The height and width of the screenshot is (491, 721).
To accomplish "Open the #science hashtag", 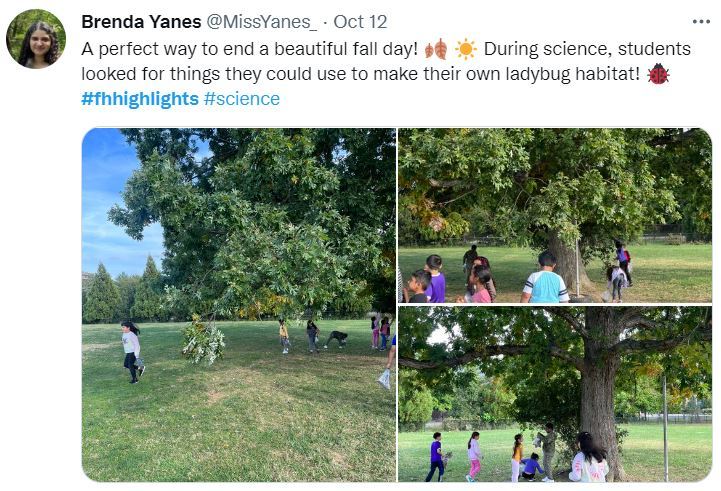I will tap(242, 98).
